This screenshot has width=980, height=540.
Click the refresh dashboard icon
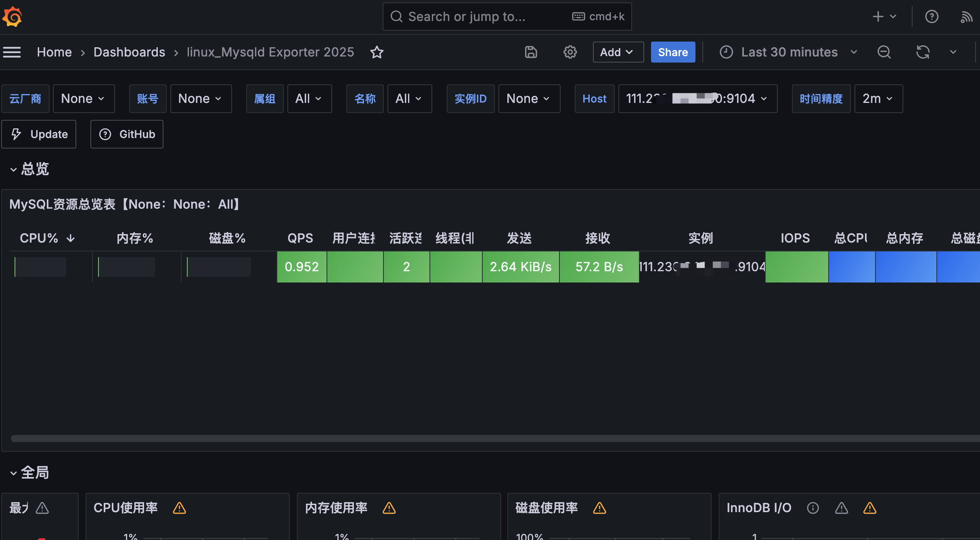pyautogui.click(x=923, y=52)
